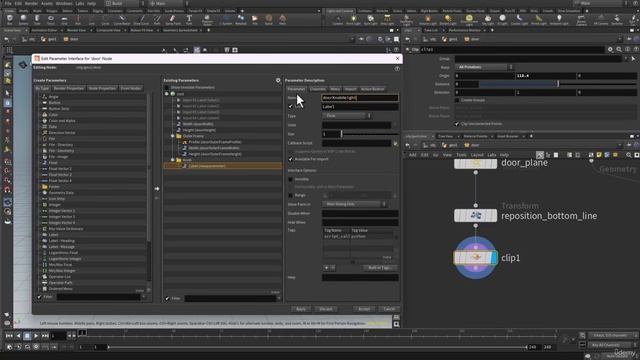Toggle Available For Import checkbox
The width and height of the screenshot is (640, 360).
click(x=291, y=159)
